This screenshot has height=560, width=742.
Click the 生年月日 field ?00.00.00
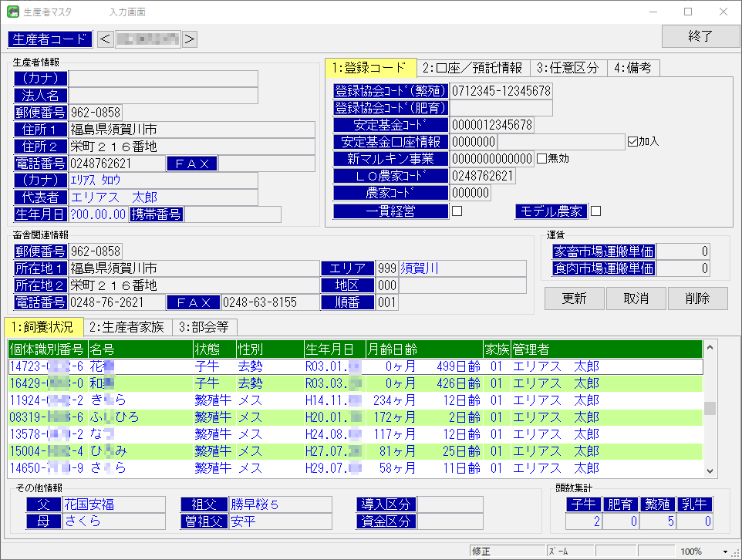tap(98, 214)
